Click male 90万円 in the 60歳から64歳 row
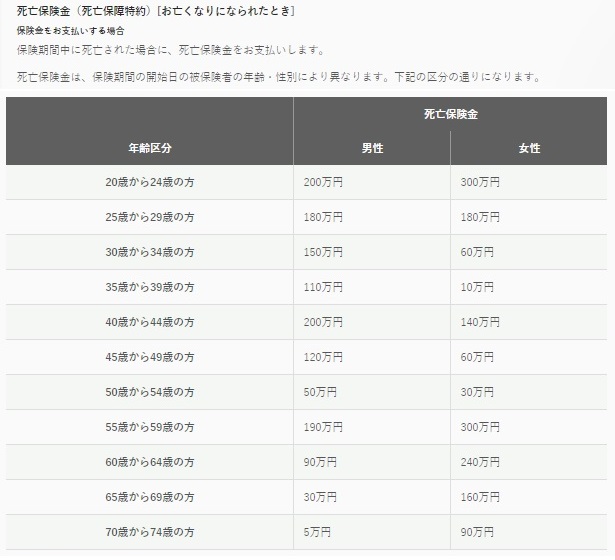This screenshot has height=560, width=615. [x=320, y=462]
